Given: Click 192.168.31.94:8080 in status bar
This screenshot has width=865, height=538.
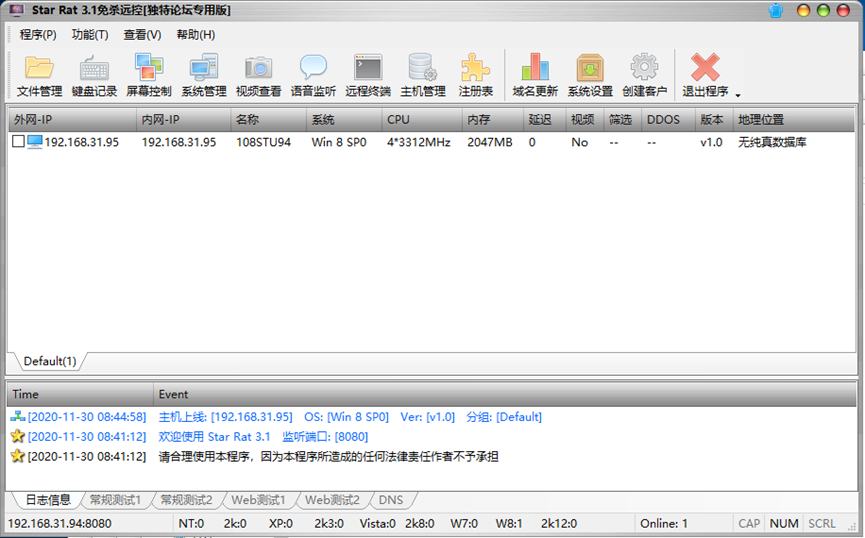Looking at the screenshot, I should [60, 523].
